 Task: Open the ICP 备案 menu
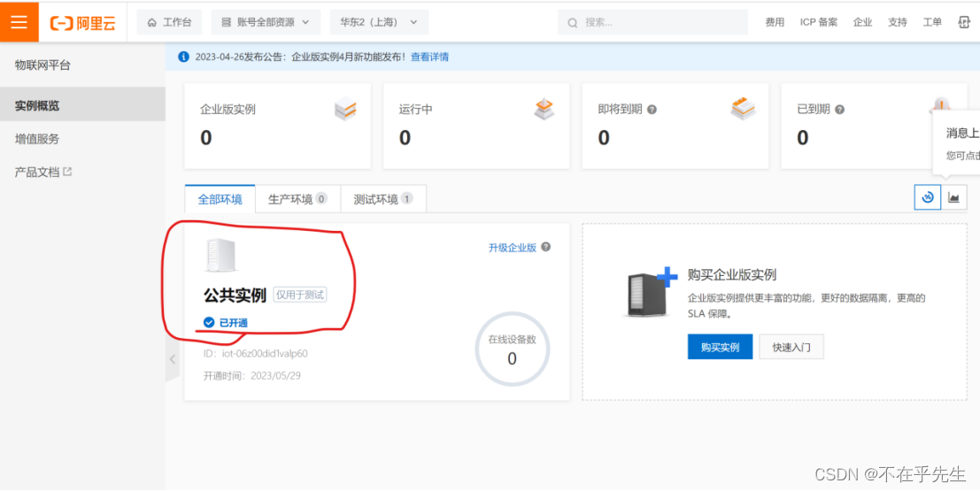(x=819, y=22)
